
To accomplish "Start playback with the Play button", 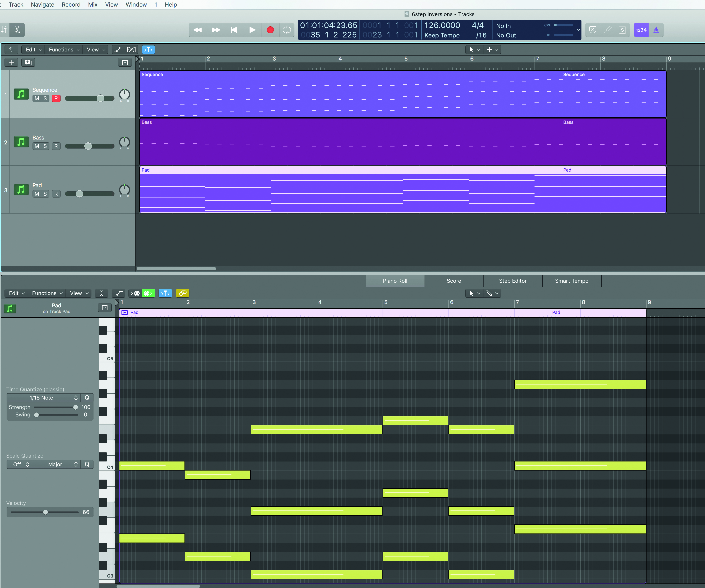I will [252, 30].
